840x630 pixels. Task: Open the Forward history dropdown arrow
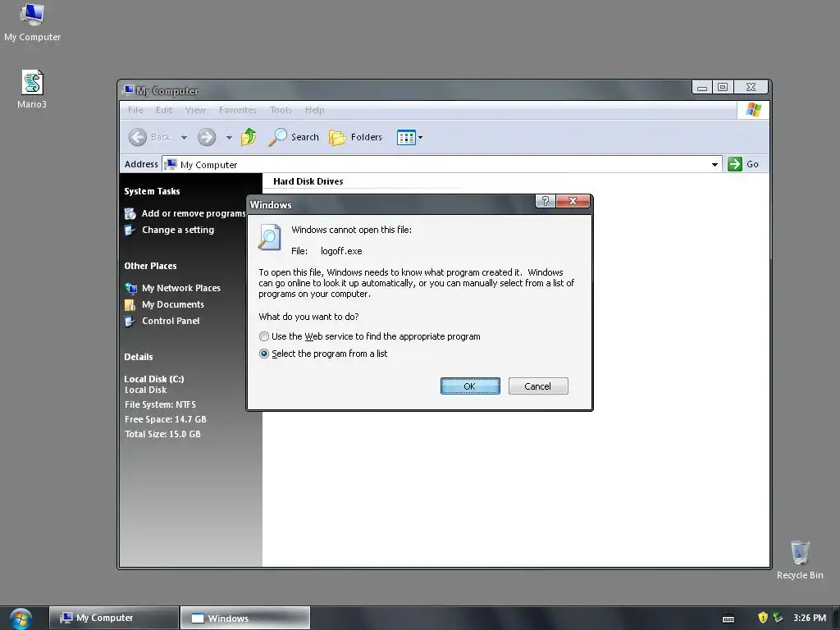[230, 138]
